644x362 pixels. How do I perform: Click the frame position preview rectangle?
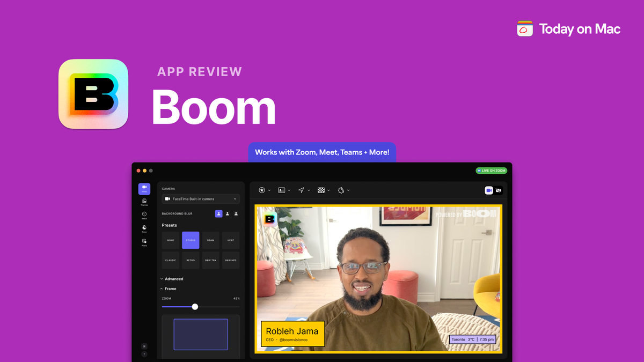(x=201, y=335)
